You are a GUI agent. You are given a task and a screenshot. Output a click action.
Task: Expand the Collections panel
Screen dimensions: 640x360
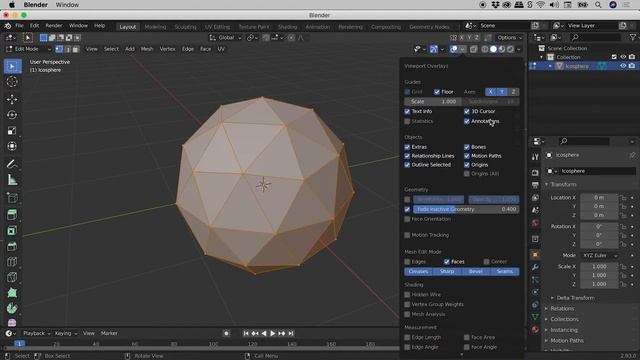[564, 319]
